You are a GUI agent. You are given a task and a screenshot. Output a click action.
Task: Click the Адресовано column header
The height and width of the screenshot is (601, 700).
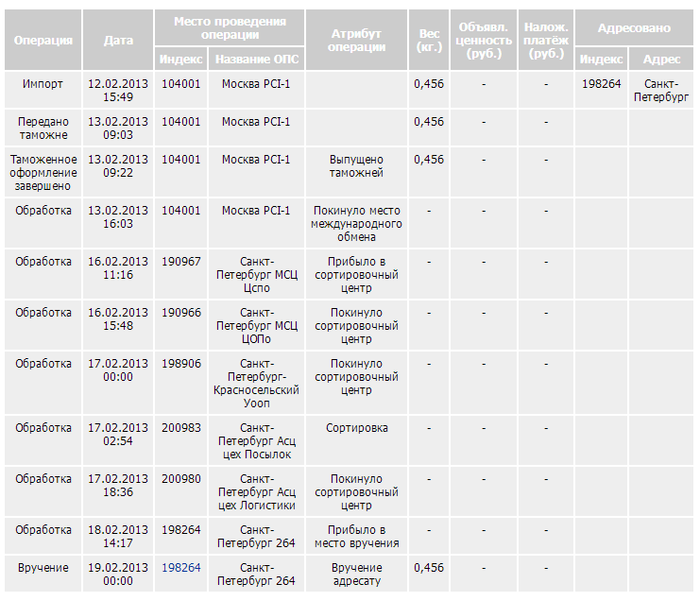coord(633,28)
